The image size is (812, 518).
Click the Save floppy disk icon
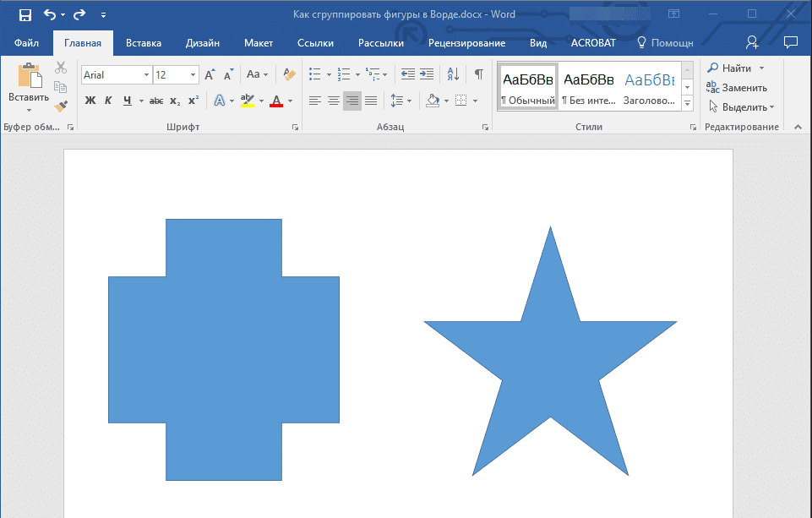tap(25, 14)
